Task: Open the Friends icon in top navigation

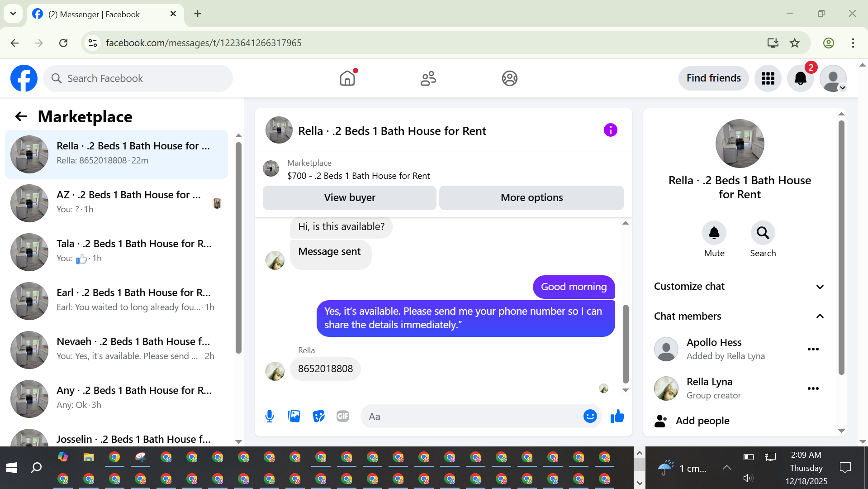Action: point(428,78)
